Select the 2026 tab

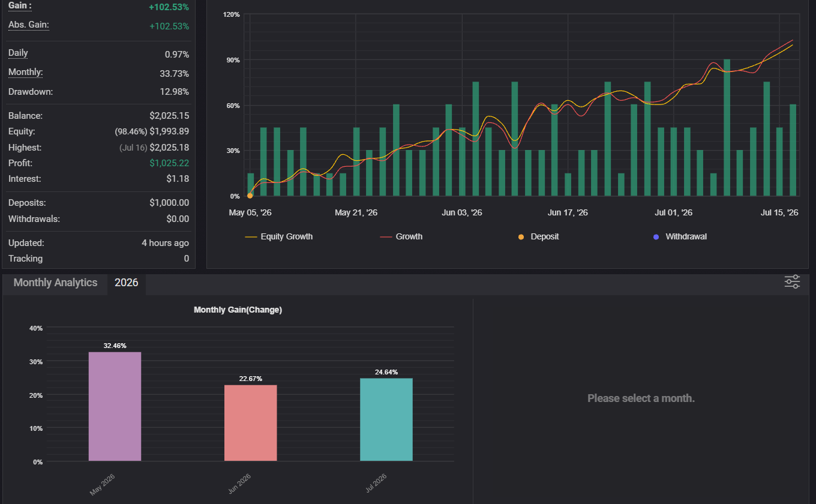tap(127, 283)
